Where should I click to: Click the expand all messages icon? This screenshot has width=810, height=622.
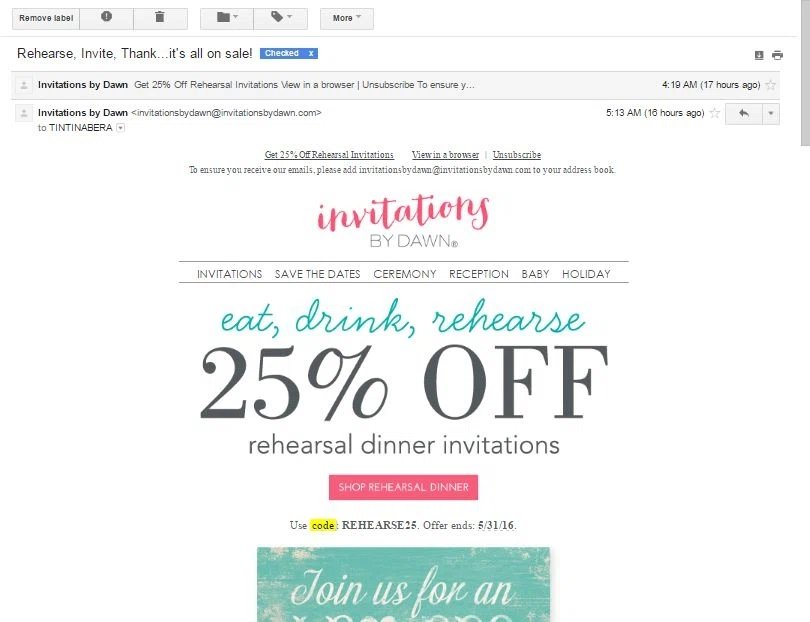759,55
